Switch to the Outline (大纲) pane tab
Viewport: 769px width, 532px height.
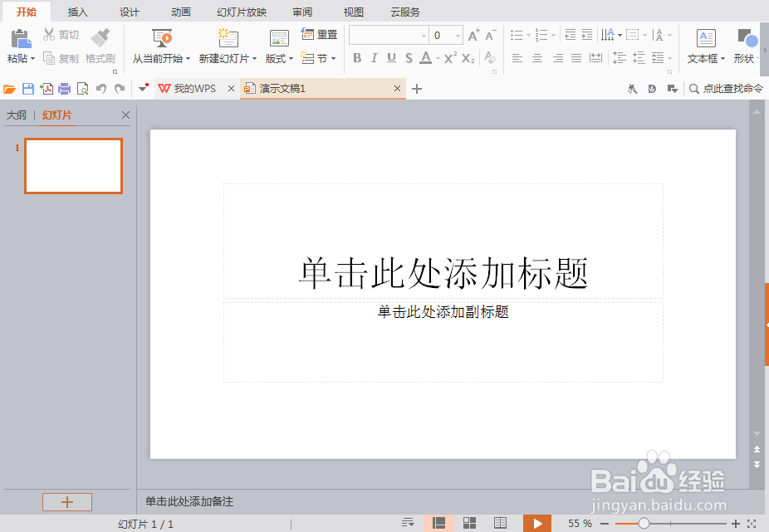coord(16,115)
